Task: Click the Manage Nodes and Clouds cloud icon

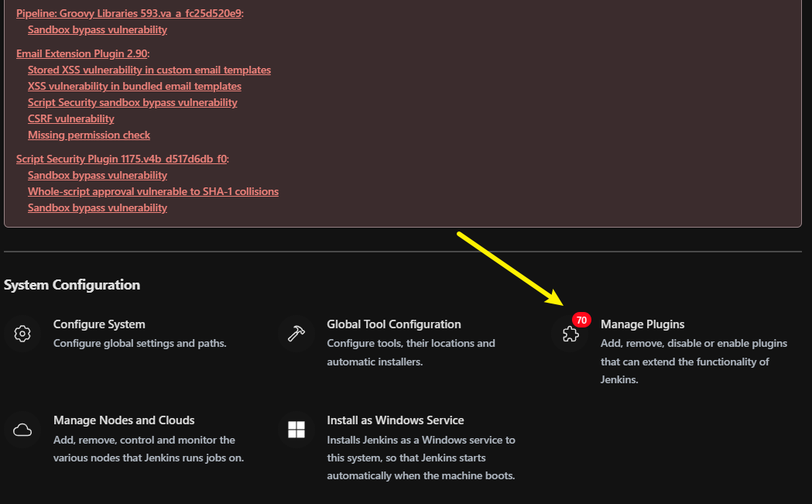Action: [x=22, y=430]
